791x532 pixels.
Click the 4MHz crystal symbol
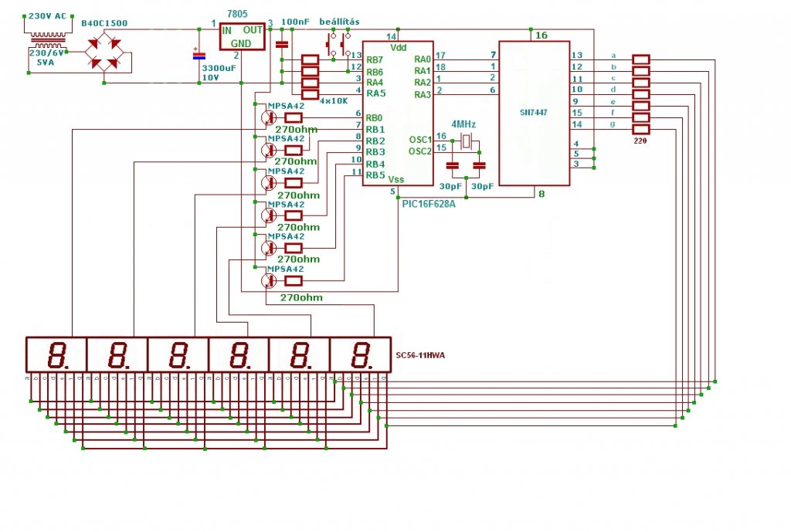pos(467,142)
